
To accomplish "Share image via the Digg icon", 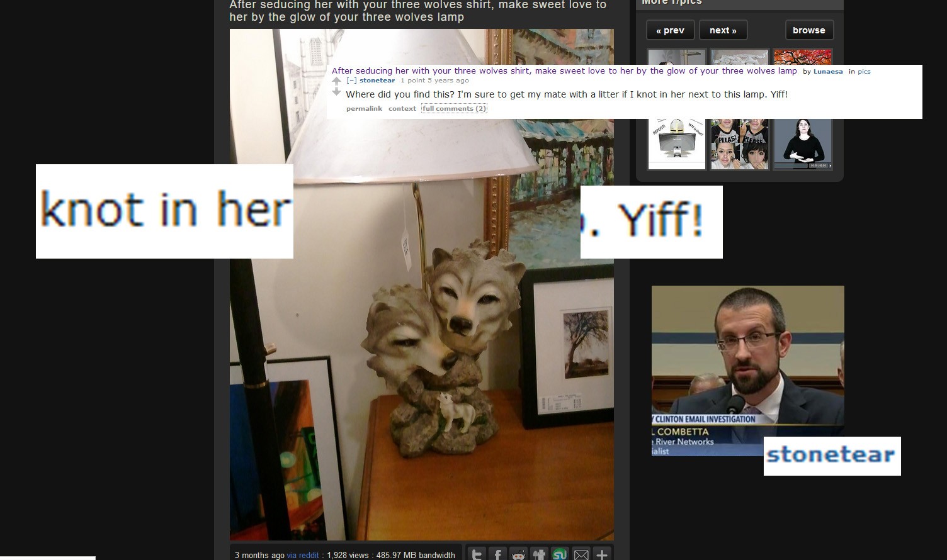I will [540, 555].
